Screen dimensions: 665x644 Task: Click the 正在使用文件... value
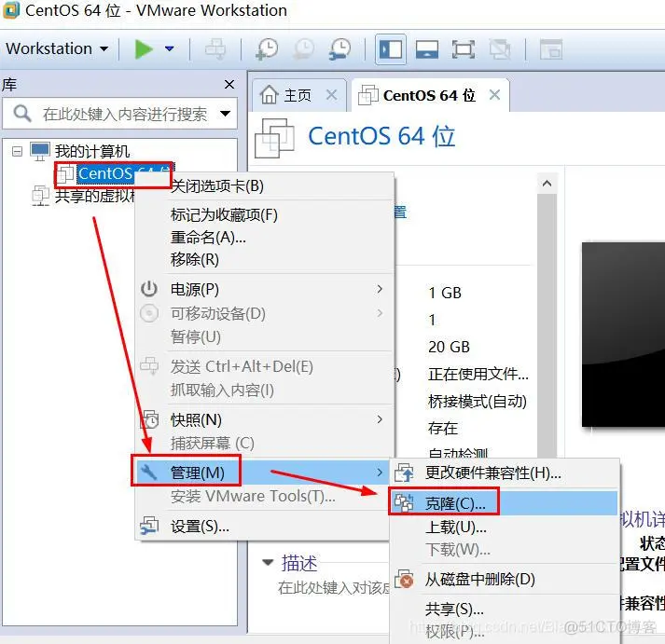coord(478,374)
